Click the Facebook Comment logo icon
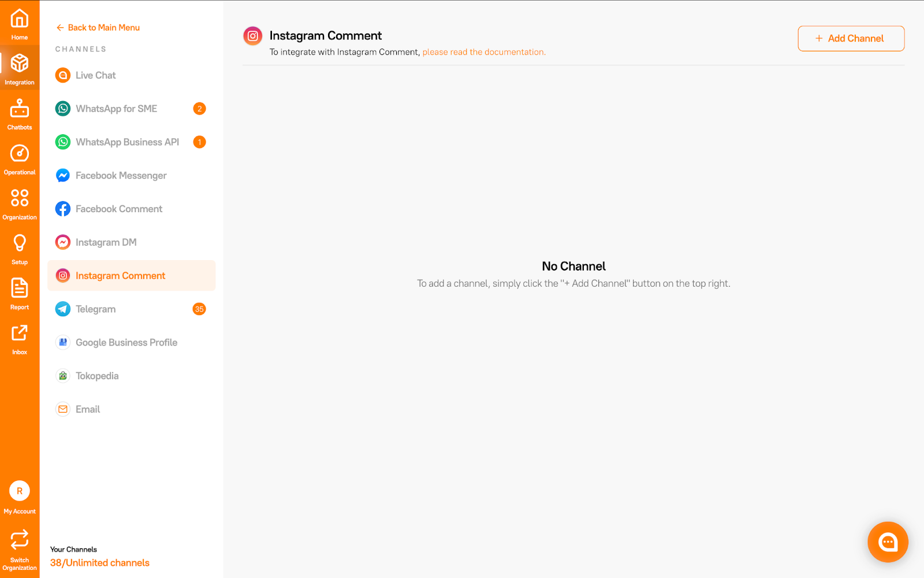Image resolution: width=924 pixels, height=578 pixels. pos(63,209)
